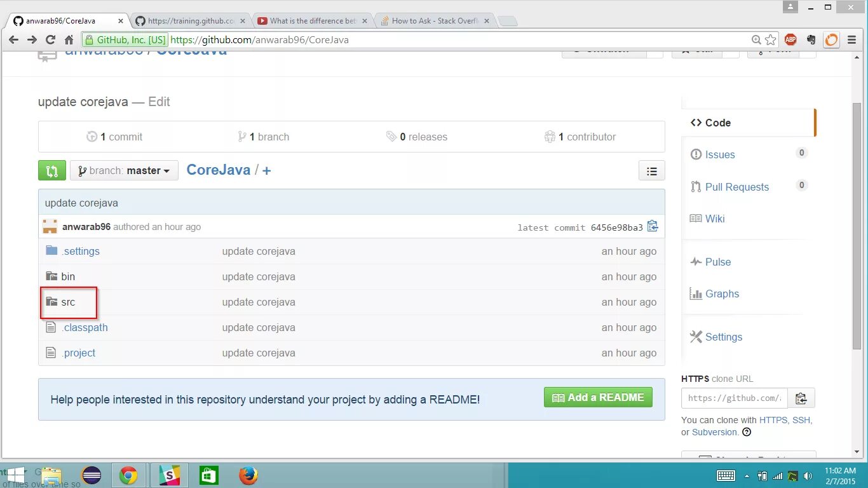Open File Explorer from the taskbar

pyautogui.click(x=52, y=475)
